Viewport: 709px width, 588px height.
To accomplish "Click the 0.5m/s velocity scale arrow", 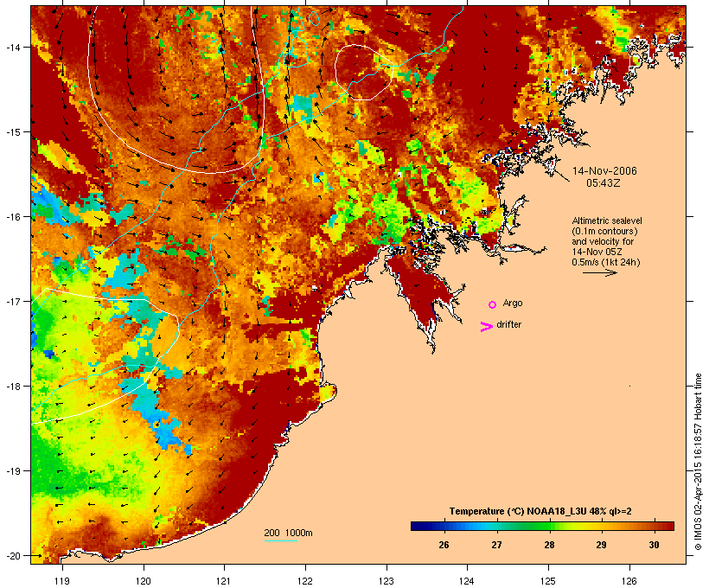I will (x=599, y=272).
